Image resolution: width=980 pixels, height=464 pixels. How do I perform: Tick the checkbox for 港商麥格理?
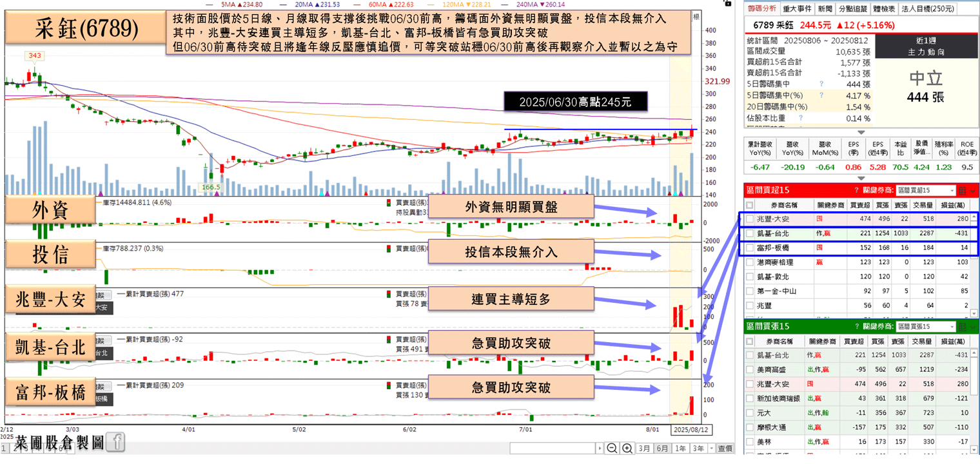[x=750, y=262]
